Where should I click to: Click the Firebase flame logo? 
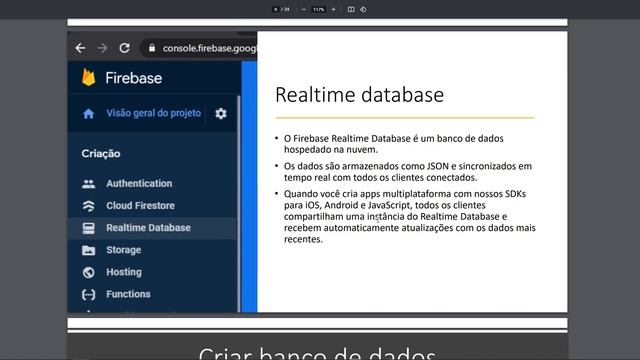click(x=89, y=78)
